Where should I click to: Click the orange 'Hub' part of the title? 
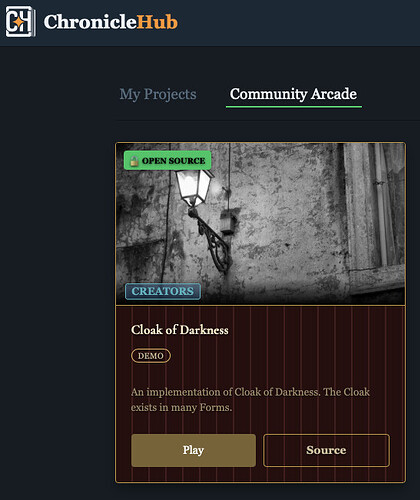point(157,22)
